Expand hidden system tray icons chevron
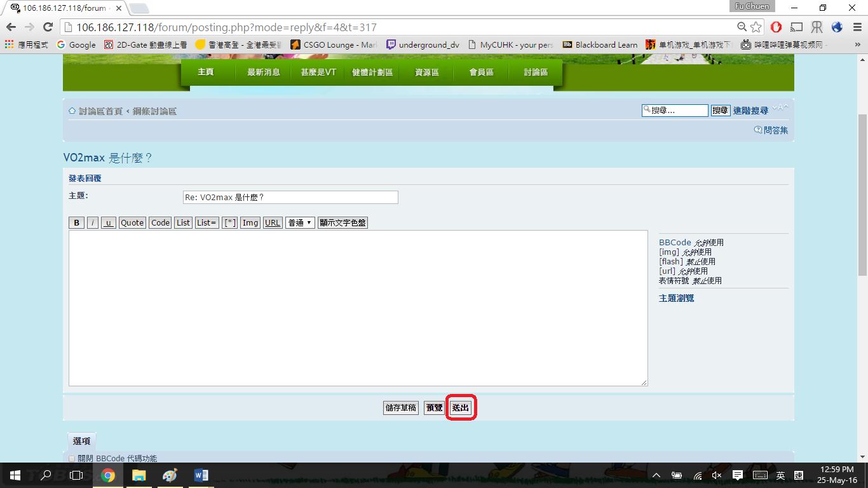The image size is (868, 488). pos(656,475)
